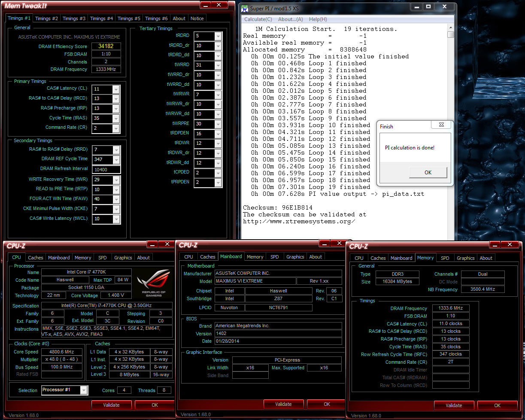Click the Super PI title bar icon
525x420 pixels.
click(x=245, y=7)
